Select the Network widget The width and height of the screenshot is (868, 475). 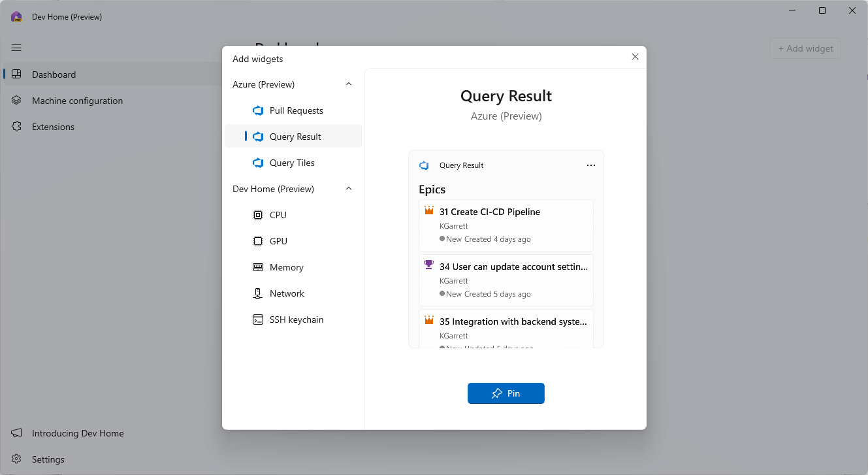click(293, 293)
